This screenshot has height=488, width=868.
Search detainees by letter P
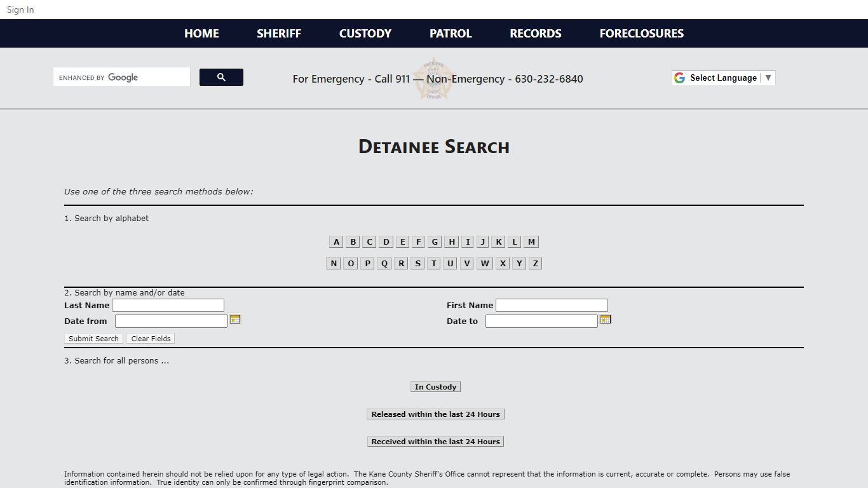367,264
